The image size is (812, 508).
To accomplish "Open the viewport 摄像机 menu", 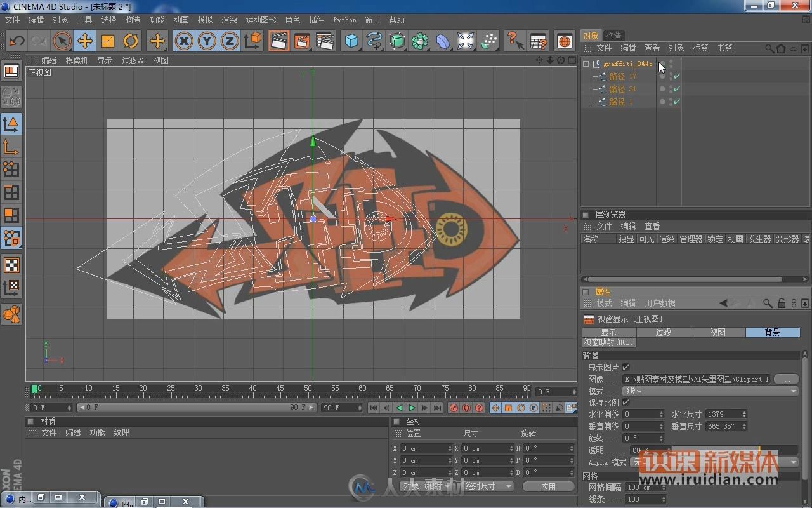I will pyautogui.click(x=77, y=60).
